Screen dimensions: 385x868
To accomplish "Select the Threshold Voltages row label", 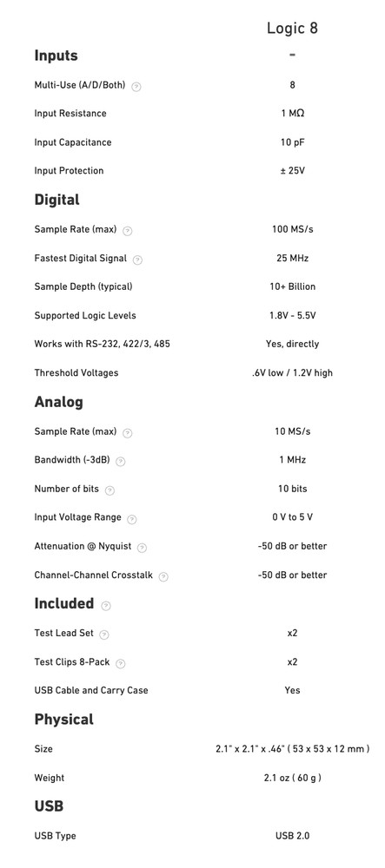I will tap(76, 373).
